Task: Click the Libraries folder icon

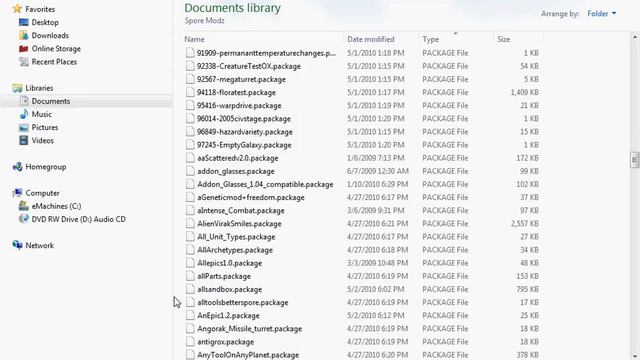Action: 17,88
